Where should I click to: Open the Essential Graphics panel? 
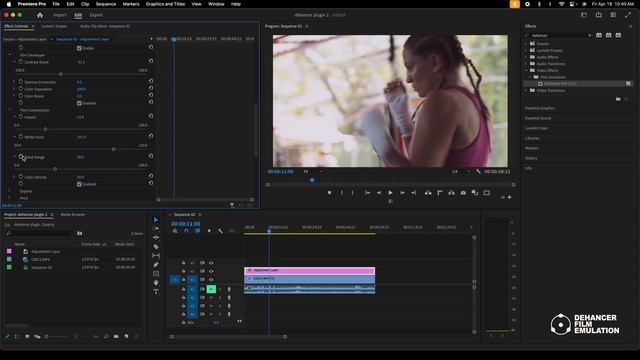pos(540,108)
